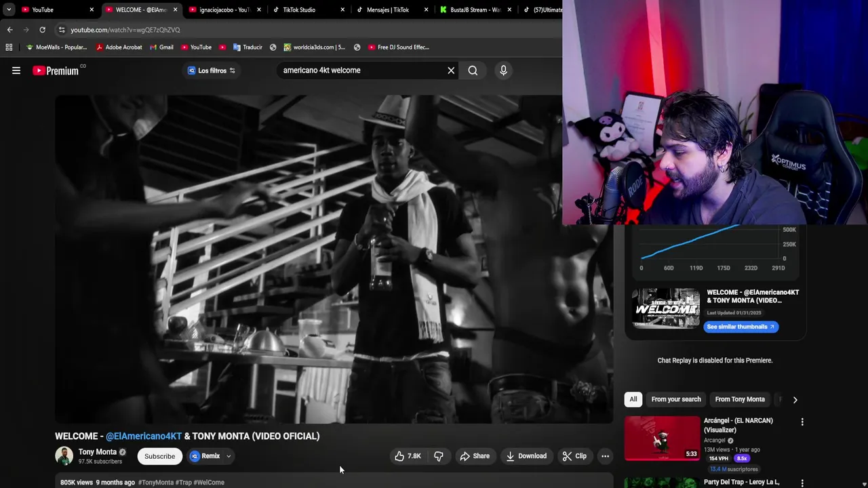Open more actions three-dot menu under the video
The image size is (868, 488).
pos(605,456)
